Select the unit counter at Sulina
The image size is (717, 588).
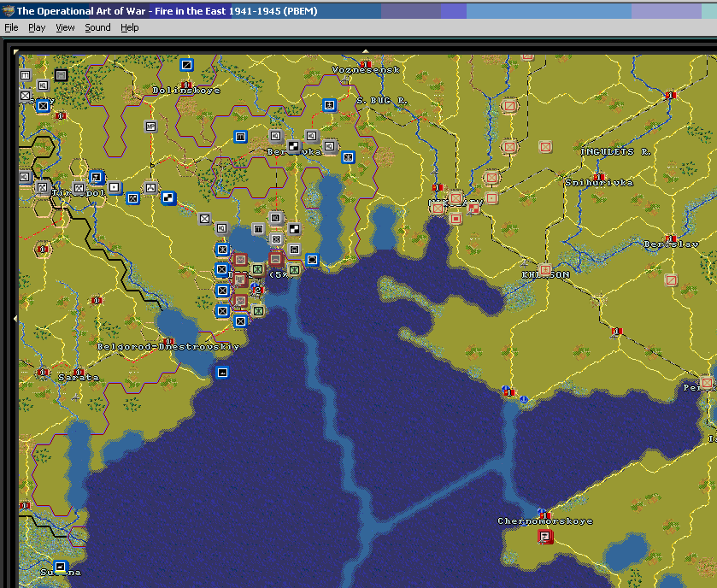pos(61,567)
